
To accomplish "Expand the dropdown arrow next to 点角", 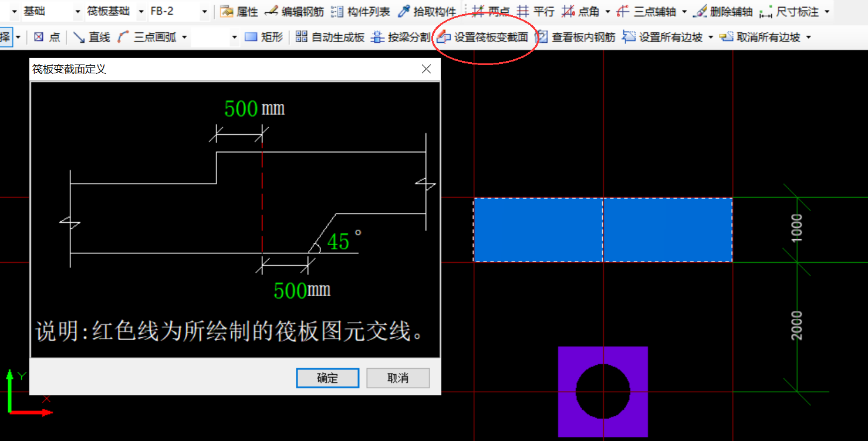I will click(607, 12).
